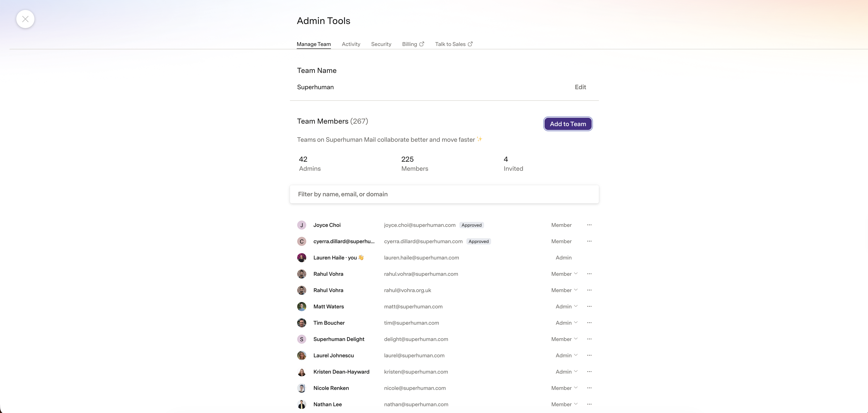This screenshot has height=413, width=868.
Task: Switch to the Activity tab
Action: pyautogui.click(x=351, y=44)
